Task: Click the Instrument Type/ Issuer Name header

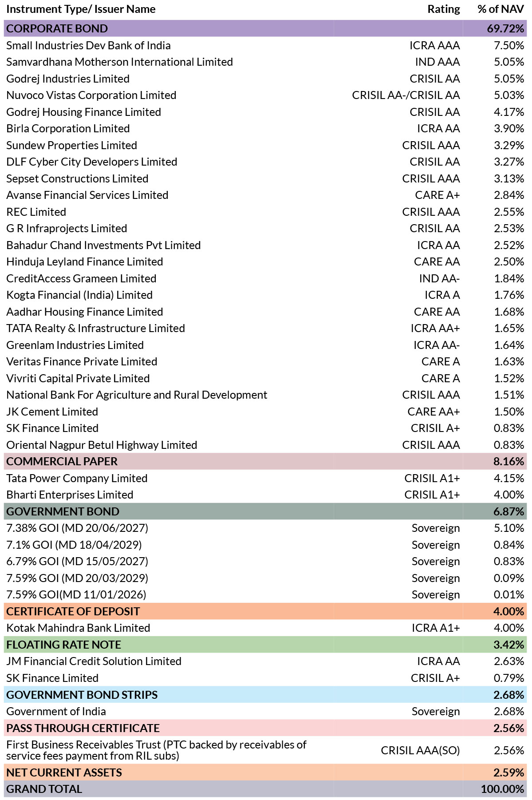Action: point(81,9)
